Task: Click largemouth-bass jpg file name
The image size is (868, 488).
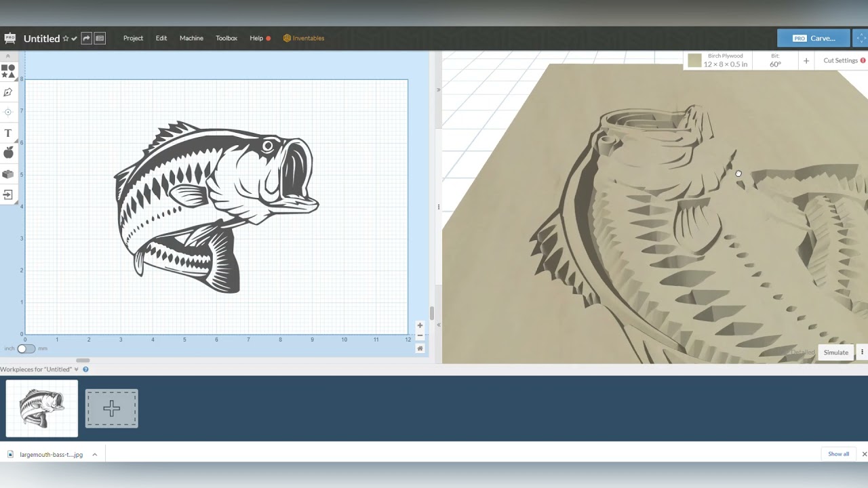Action: click(x=51, y=454)
